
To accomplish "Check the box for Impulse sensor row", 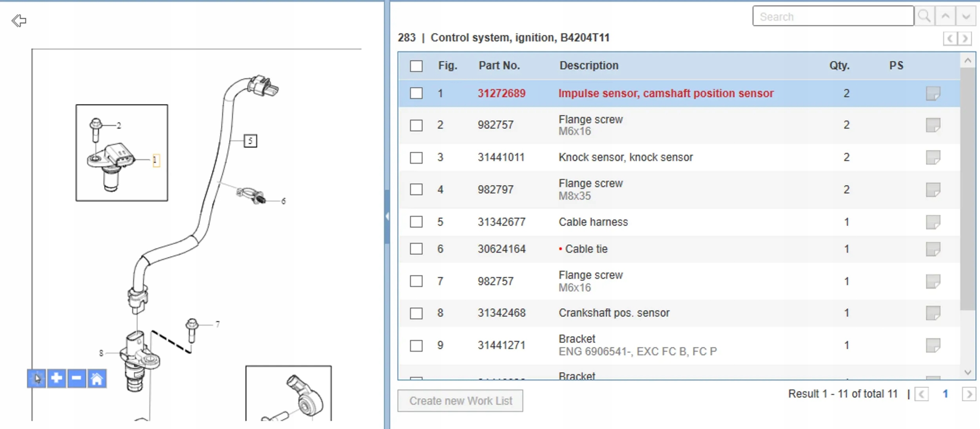I will (x=416, y=93).
